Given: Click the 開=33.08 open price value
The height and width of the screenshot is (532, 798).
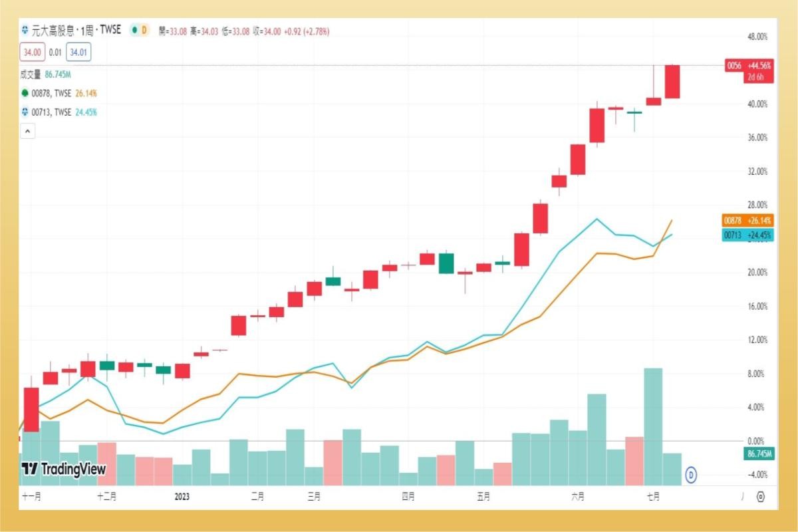Looking at the screenshot, I should pyautogui.click(x=172, y=31).
